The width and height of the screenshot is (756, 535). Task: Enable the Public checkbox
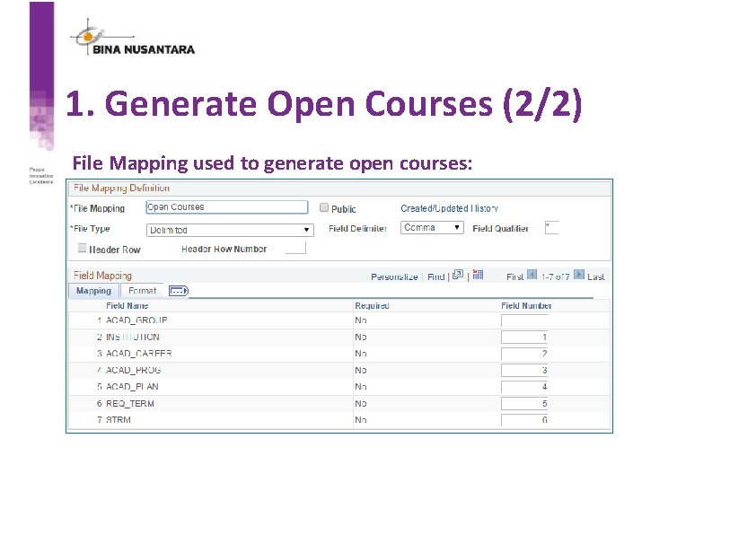click(x=323, y=207)
